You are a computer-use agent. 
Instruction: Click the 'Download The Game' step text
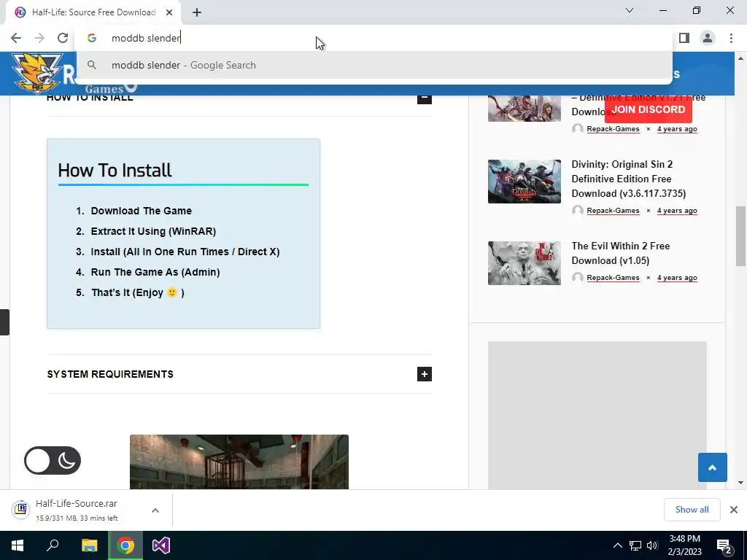pos(142,211)
